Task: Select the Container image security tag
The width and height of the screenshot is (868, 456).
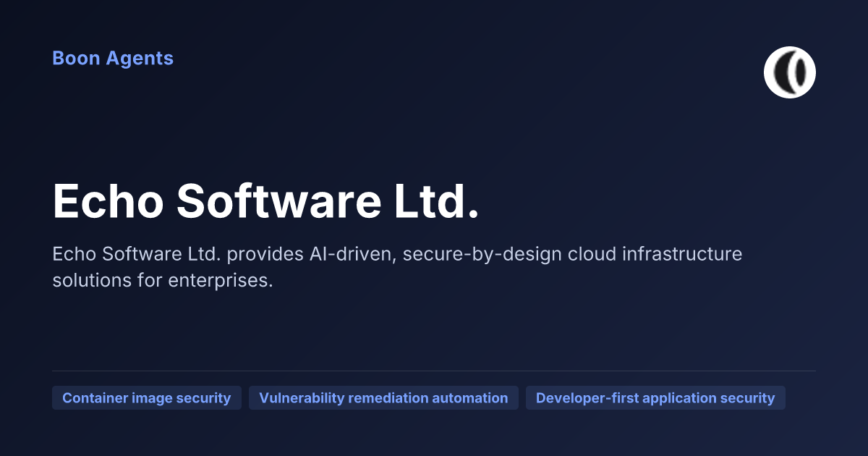Action: [147, 398]
